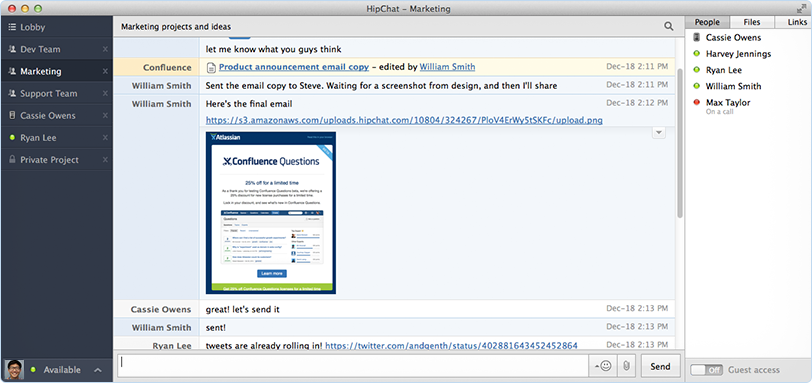
Task: Open the emoticon picker
Action: pyautogui.click(x=603, y=366)
